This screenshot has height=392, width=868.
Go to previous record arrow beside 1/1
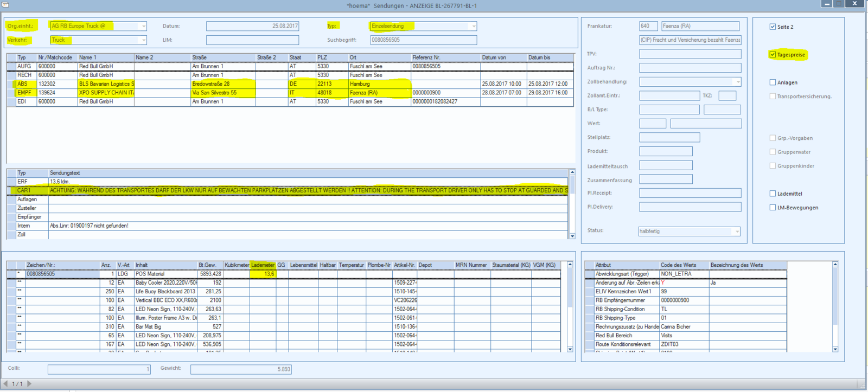6,384
